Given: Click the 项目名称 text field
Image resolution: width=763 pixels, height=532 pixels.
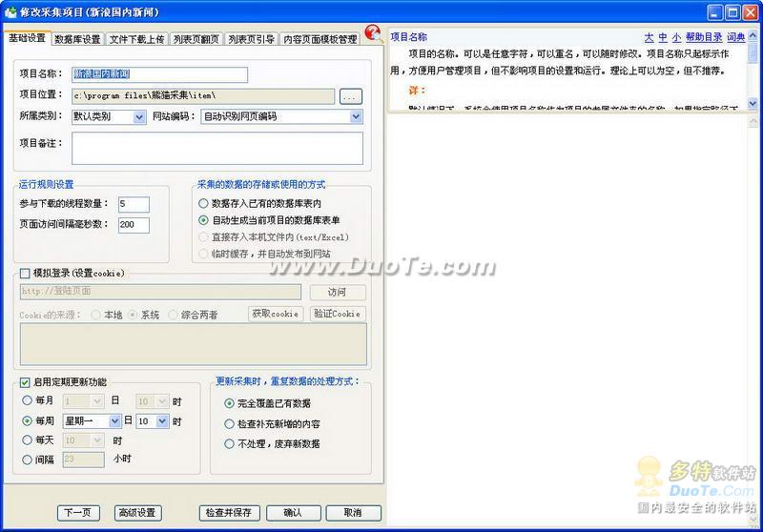Looking at the screenshot, I should (x=159, y=74).
